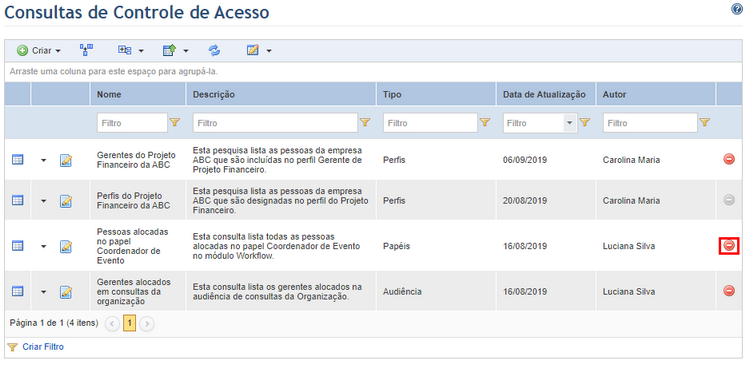Sort by Data de Atualização column header

coord(544,95)
